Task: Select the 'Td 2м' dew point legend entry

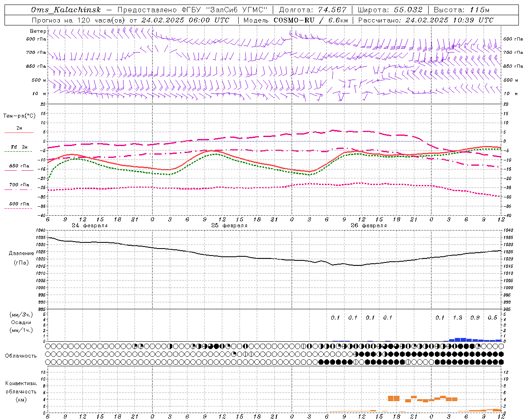Action: (x=19, y=147)
